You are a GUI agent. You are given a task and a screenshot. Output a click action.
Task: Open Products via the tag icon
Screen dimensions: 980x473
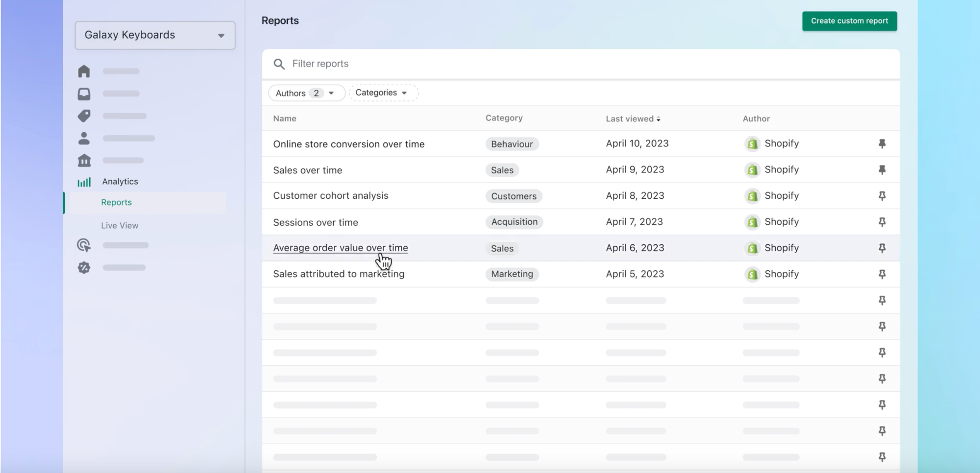[x=84, y=116]
